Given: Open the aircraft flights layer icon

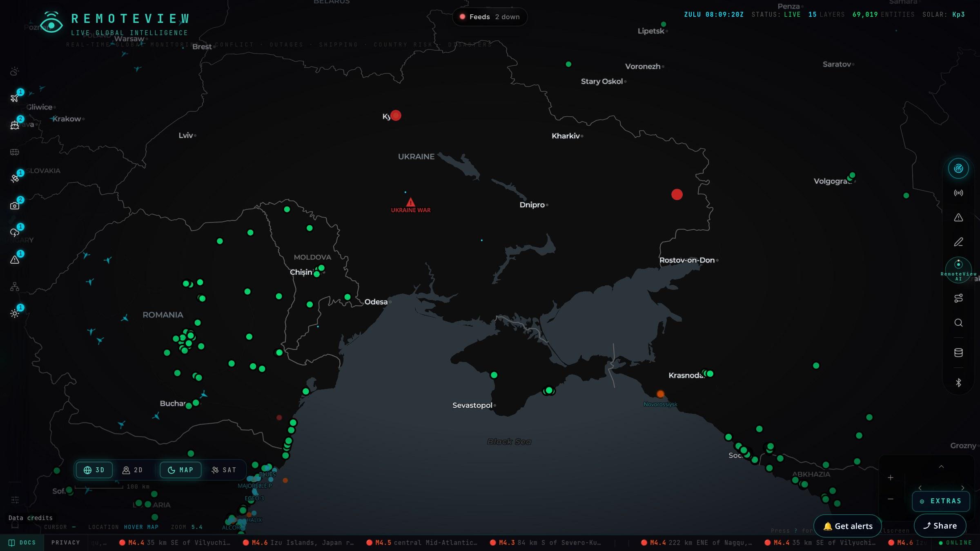Looking at the screenshot, I should [x=15, y=98].
